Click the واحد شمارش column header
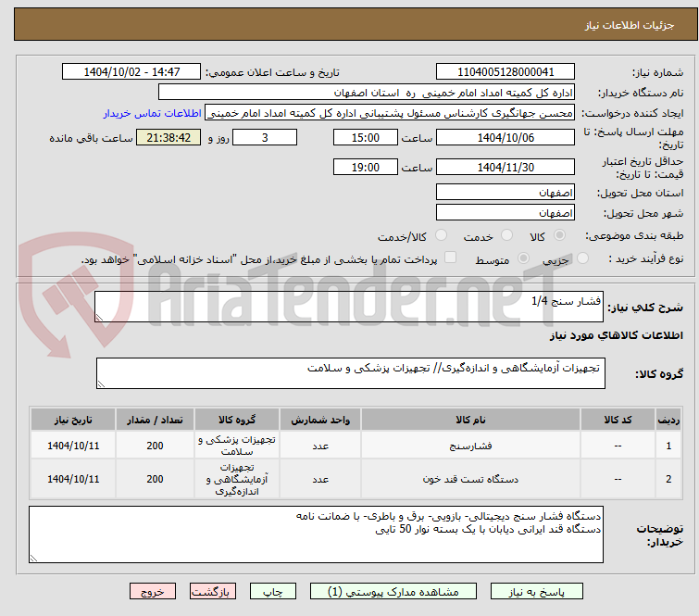Screen dimensions: 699x616 (x=320, y=420)
